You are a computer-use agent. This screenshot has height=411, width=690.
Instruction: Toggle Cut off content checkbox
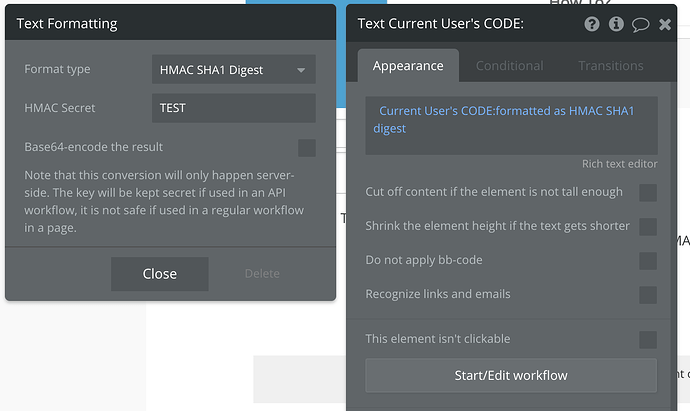648,192
